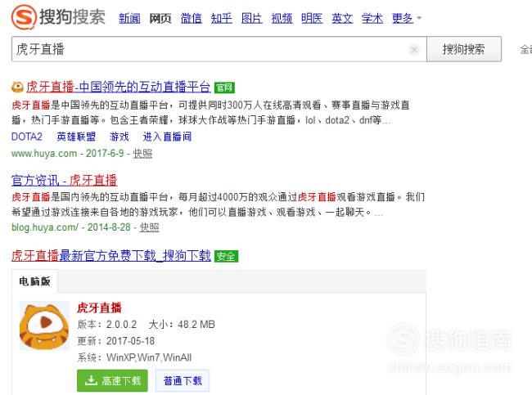Open the 英雄联盟 sublink

coord(76,137)
